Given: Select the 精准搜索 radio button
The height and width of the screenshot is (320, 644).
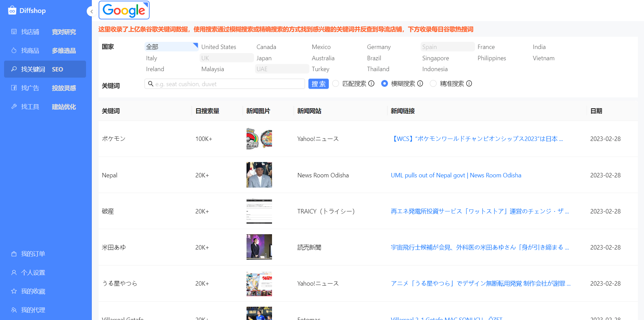Looking at the screenshot, I should [433, 83].
